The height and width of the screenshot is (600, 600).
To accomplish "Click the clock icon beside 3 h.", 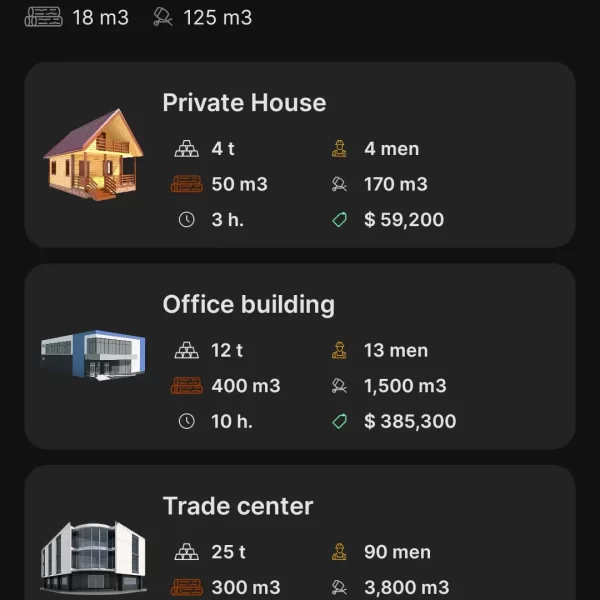I will click(x=186, y=220).
